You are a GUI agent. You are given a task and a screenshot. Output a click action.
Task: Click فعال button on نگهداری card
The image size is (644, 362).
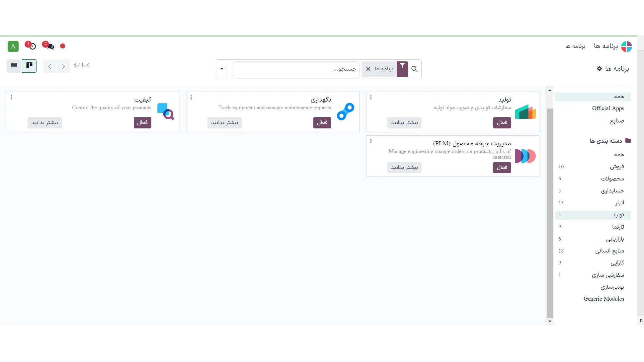322,122
